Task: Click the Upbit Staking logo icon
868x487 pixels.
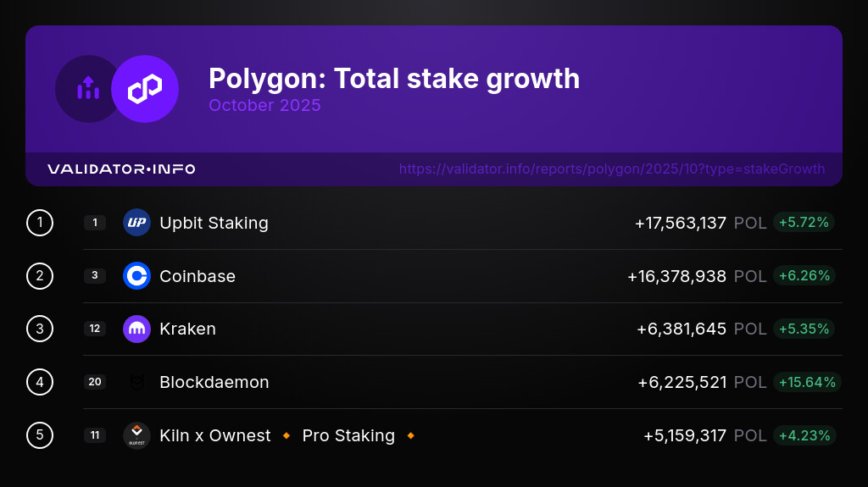Action: tap(136, 223)
